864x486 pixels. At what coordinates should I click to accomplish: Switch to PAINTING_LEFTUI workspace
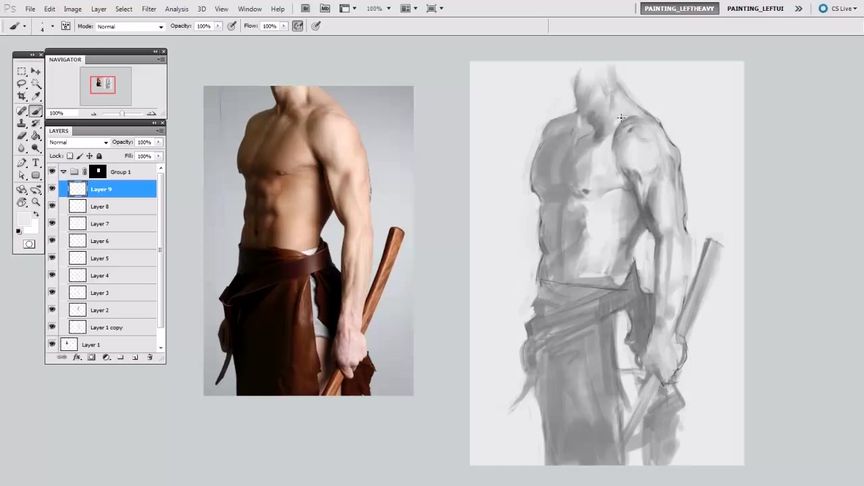756,8
